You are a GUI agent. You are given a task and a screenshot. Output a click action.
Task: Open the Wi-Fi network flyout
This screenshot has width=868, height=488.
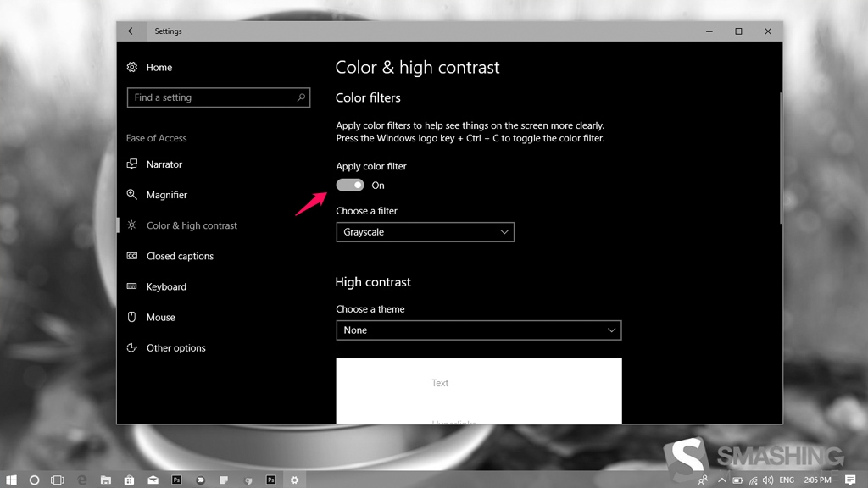(753, 480)
